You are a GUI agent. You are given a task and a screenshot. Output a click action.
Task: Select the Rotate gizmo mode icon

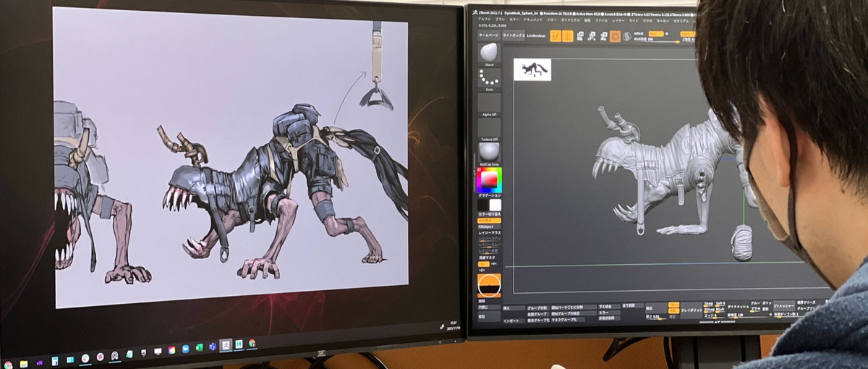[605, 36]
